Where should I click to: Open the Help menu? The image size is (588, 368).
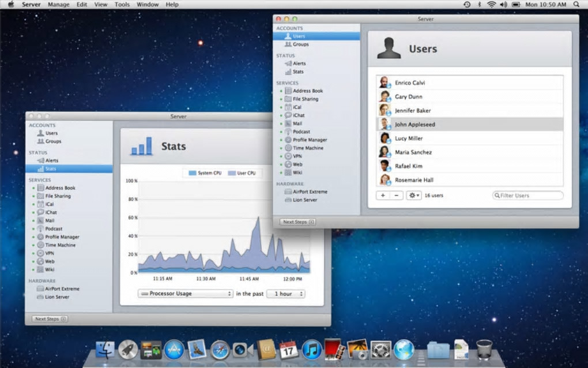[x=172, y=5]
